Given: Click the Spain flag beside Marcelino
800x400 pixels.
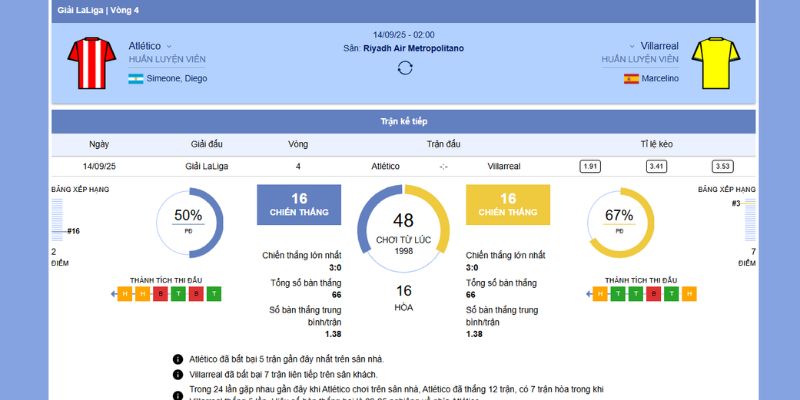Looking at the screenshot, I should point(631,79).
